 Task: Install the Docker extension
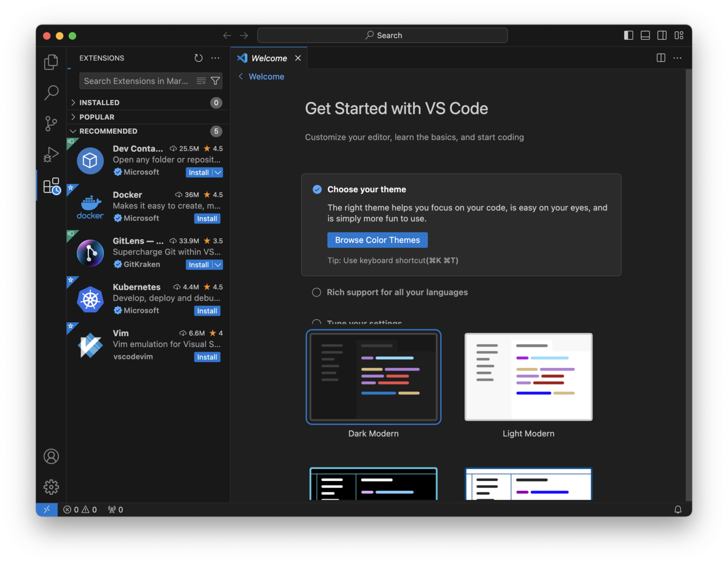coord(207,218)
